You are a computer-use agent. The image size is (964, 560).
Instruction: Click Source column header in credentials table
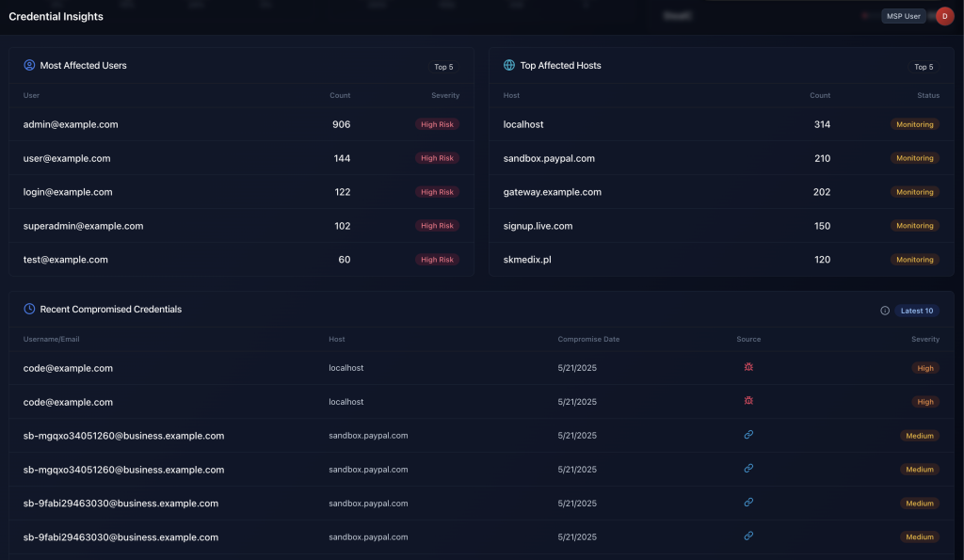748,339
